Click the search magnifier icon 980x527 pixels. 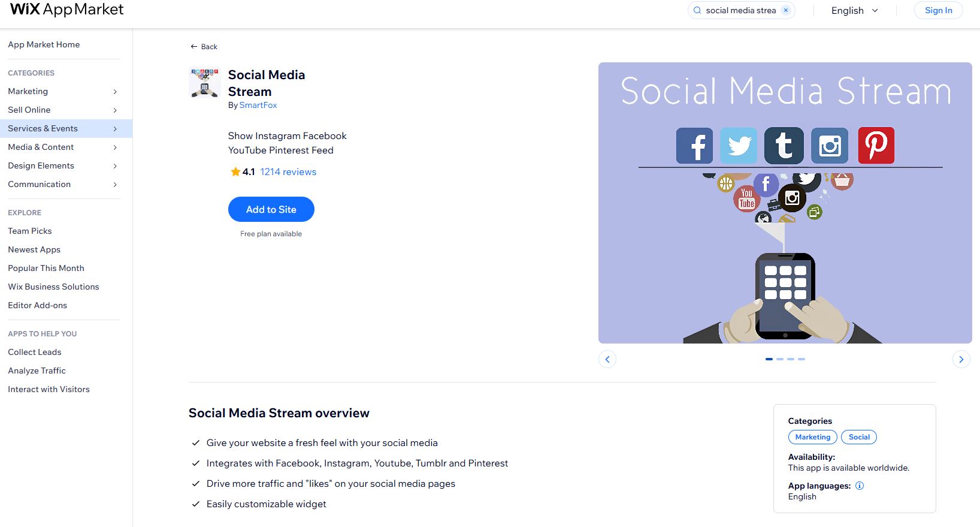coord(697,10)
